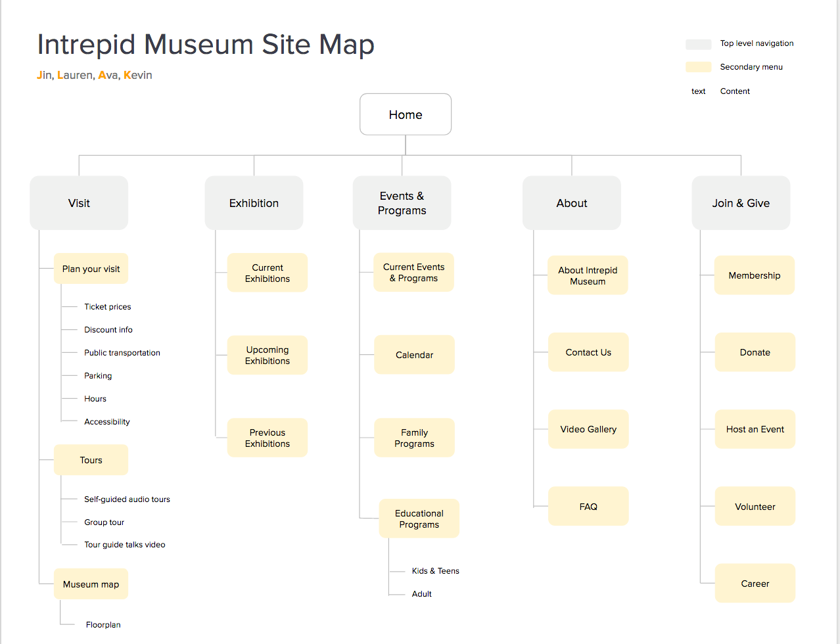Click the Membership box

coord(755,275)
